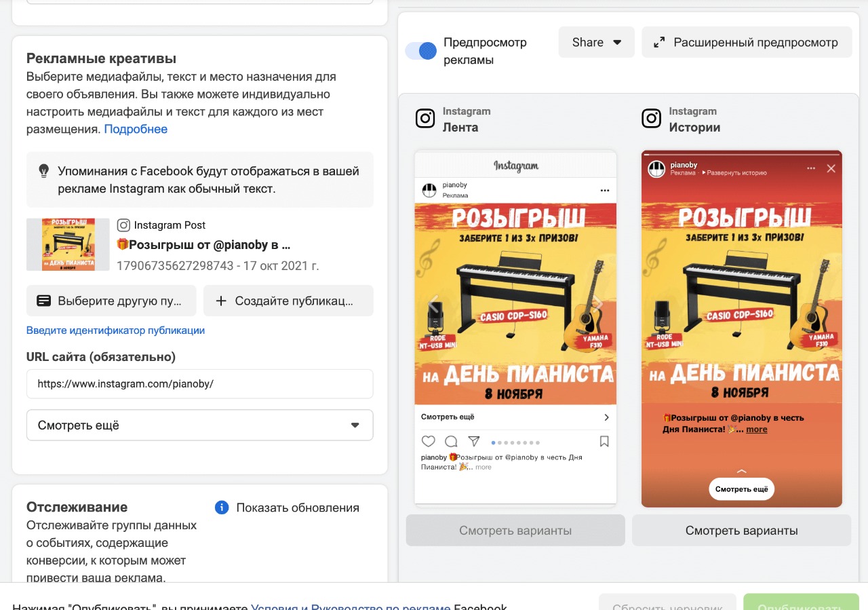Open the three-dot menu in the Истории preview
Viewport: 868px width, 610px height.
[811, 168]
